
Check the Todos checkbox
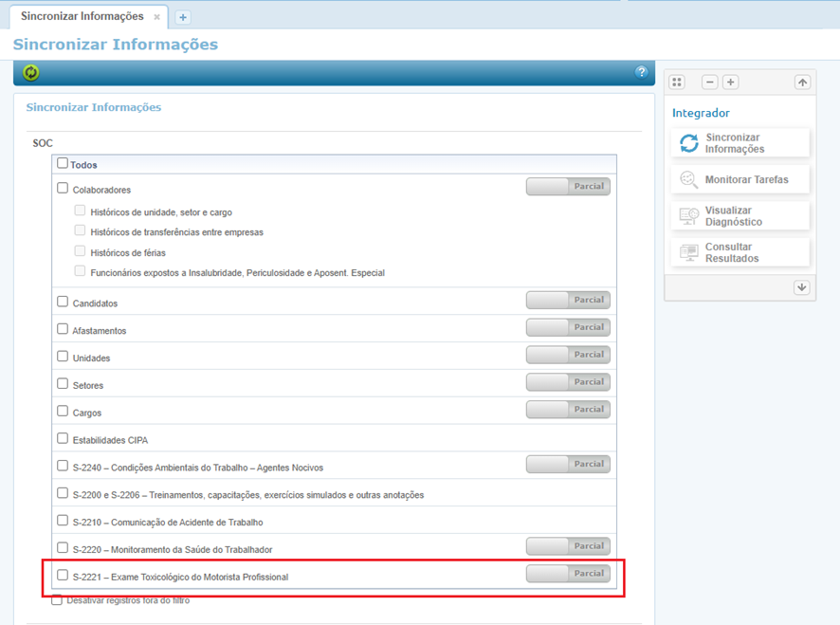pyautogui.click(x=63, y=163)
